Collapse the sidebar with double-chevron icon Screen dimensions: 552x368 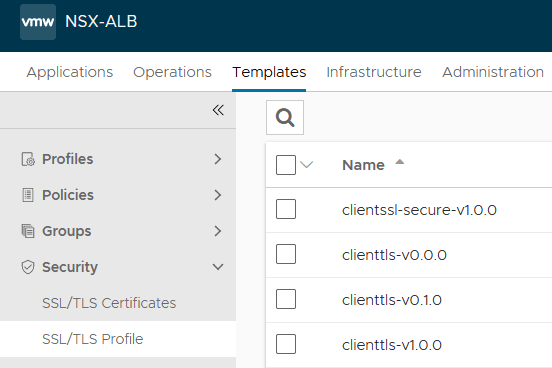coord(218,110)
